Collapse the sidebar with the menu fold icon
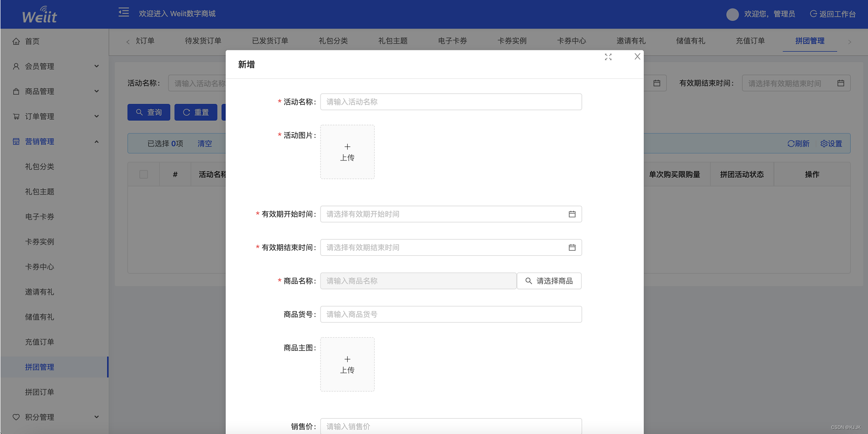 point(123,12)
